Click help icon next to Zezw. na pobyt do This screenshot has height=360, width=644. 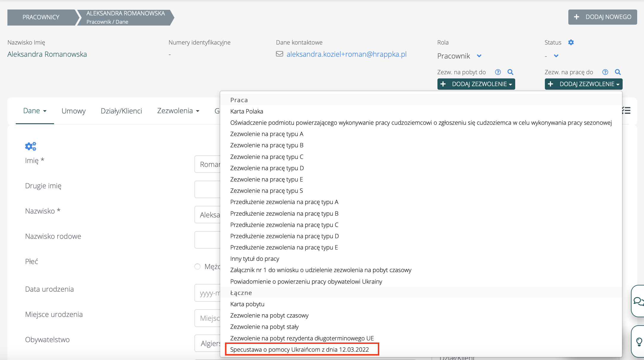[498, 72]
